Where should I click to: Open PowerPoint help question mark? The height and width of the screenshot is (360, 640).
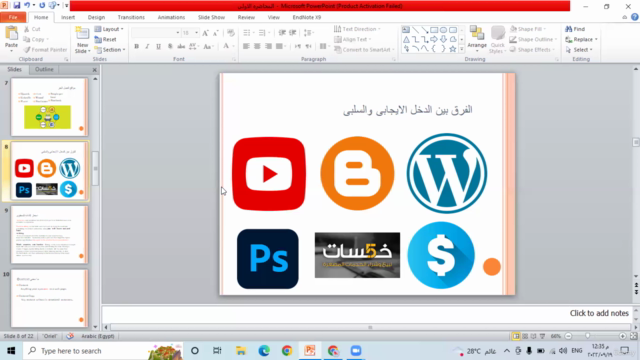coord(635,17)
